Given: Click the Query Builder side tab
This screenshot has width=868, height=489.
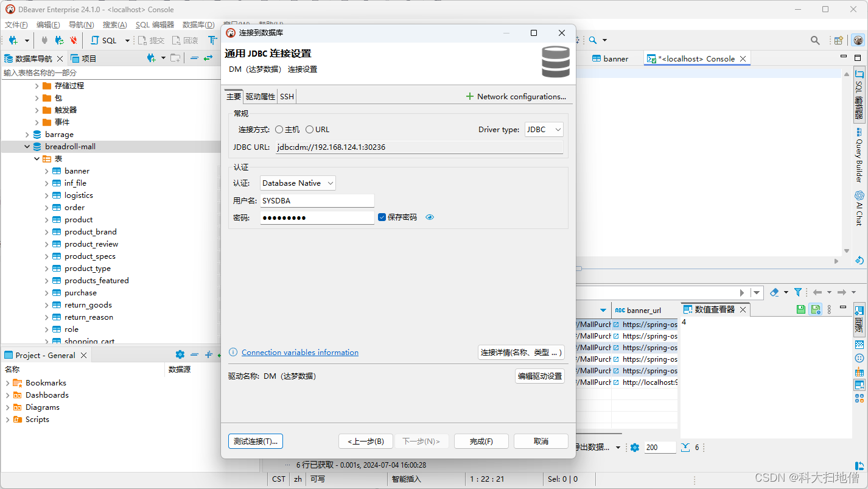Looking at the screenshot, I should pos(859,156).
